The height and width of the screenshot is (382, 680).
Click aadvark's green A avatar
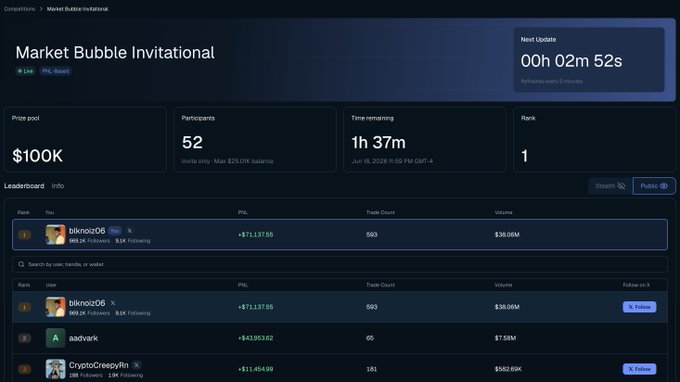(56, 338)
